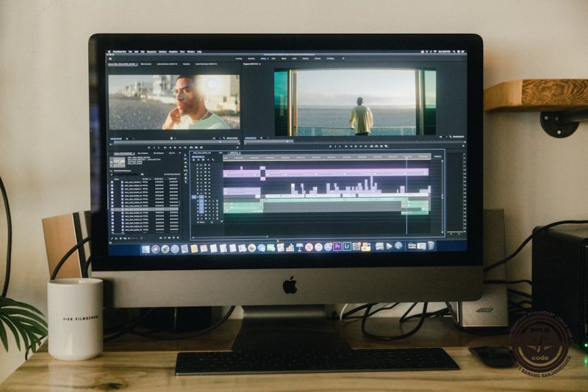Open the Program panel tab menu
The height and width of the screenshot is (392, 588).
coord(259,64)
